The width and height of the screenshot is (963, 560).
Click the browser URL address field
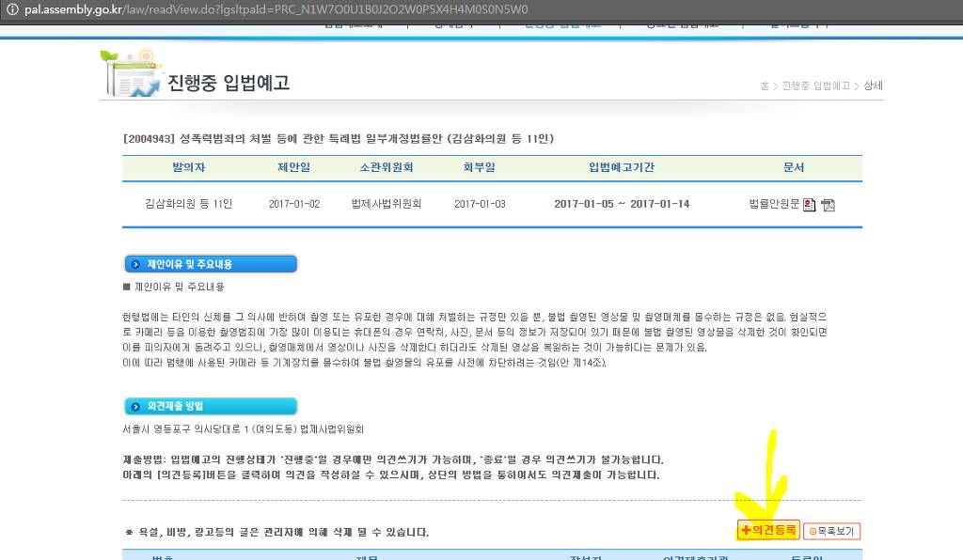tap(282, 12)
